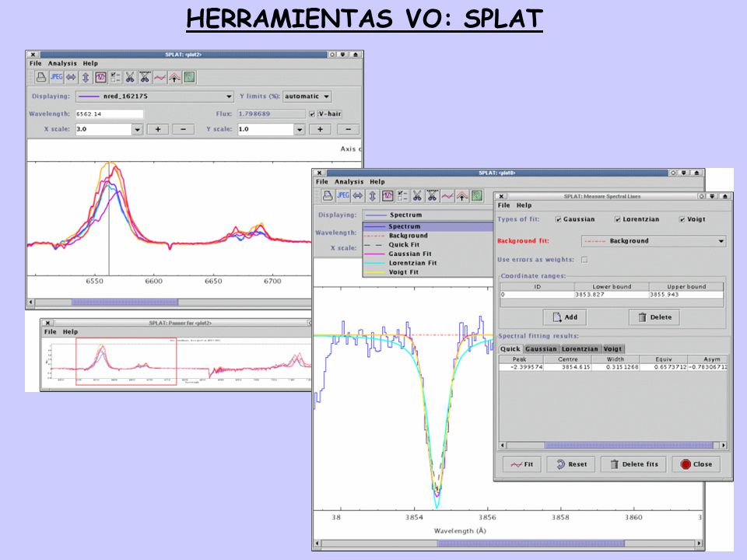The width and height of the screenshot is (747, 560).
Task: Enable the Use errors as weights checkbox
Action: point(584,260)
